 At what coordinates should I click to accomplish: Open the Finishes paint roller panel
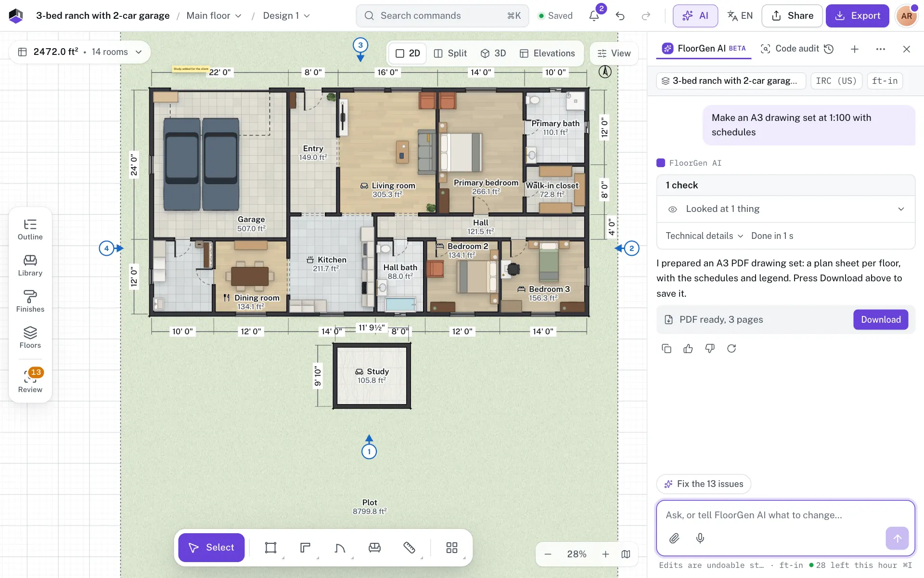coord(30,302)
